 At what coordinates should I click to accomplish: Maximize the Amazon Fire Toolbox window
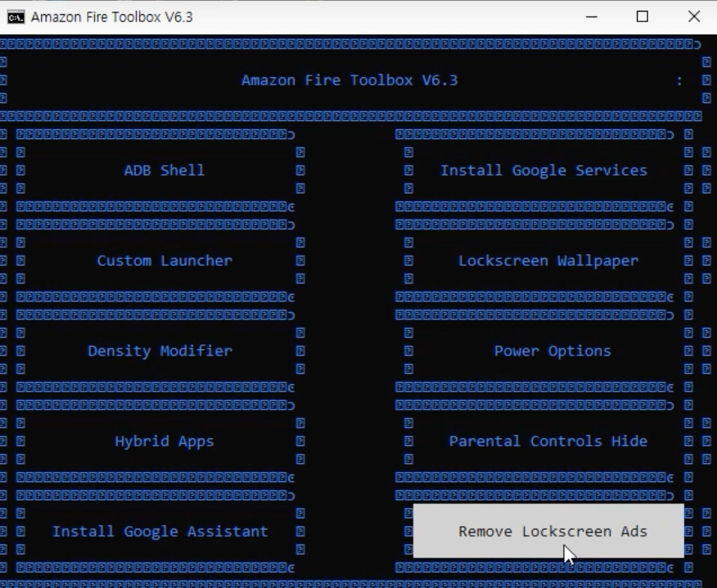642,17
